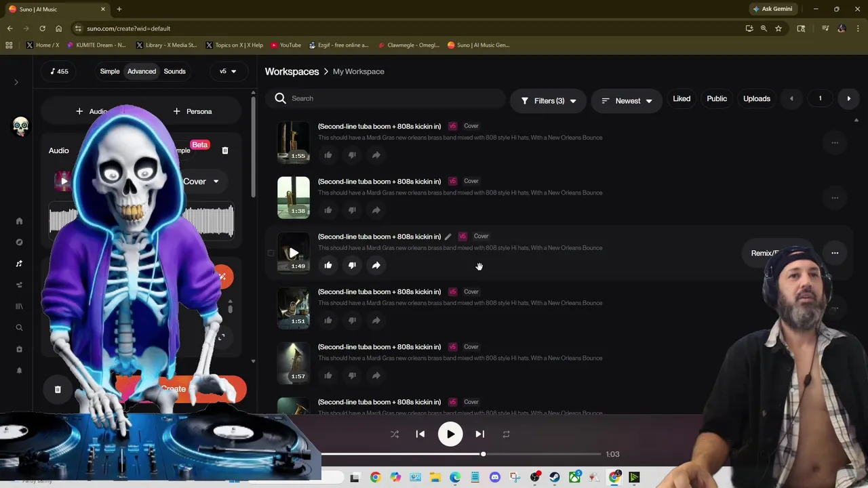Open Steam from the taskbar
Image resolution: width=868 pixels, height=488 pixels.
(555, 478)
